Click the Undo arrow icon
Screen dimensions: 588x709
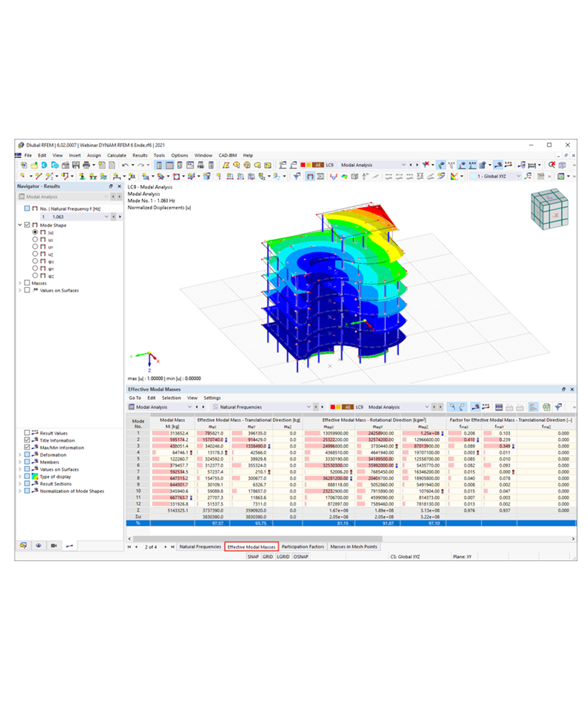(x=125, y=165)
